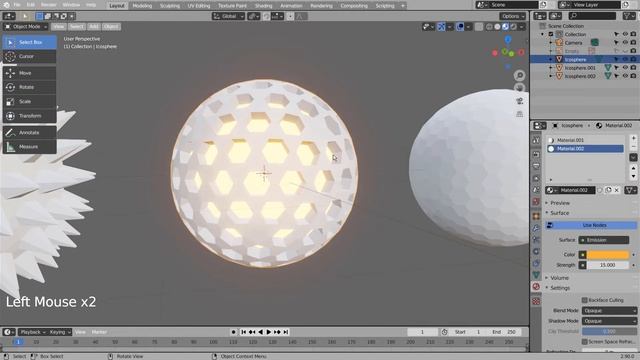
Task: Click the Use Nodes button
Action: [x=591, y=225]
